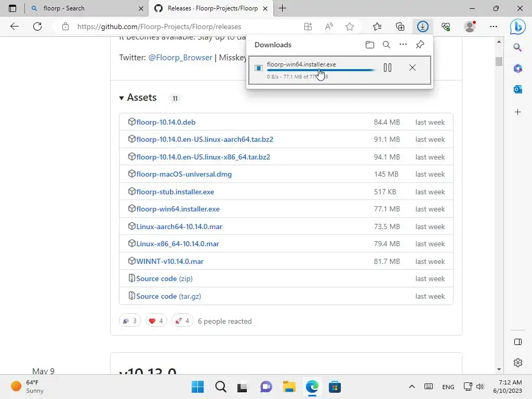Open the Collections button
Screen dimensions: 532x399
[400, 26]
